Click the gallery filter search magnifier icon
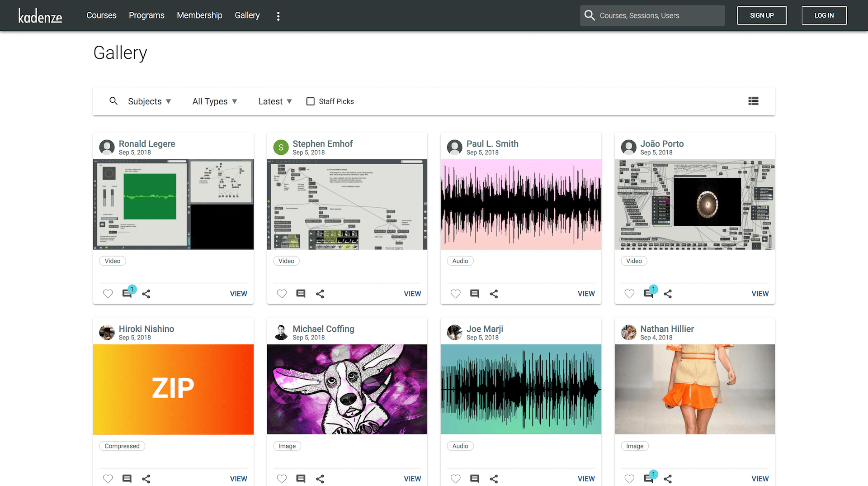 pos(113,101)
